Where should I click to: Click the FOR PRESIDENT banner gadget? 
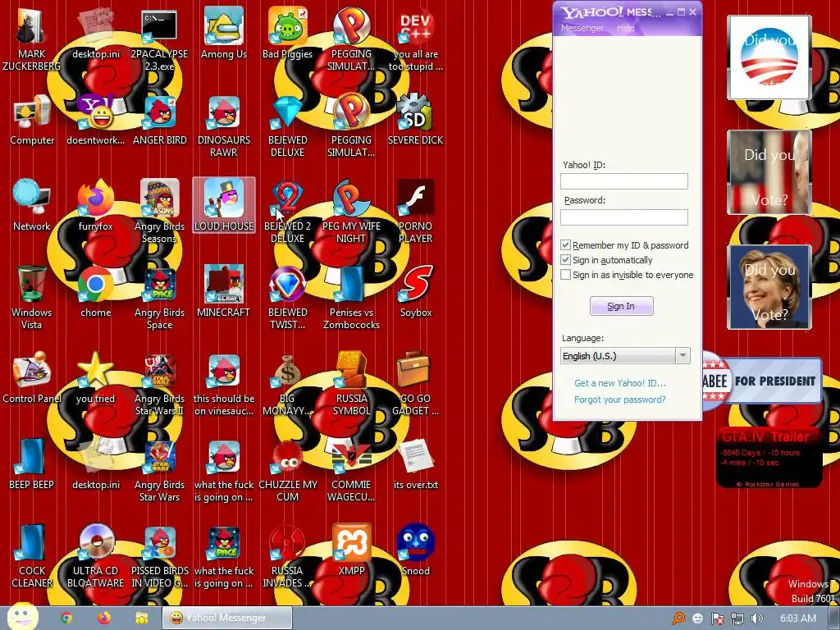[762, 381]
